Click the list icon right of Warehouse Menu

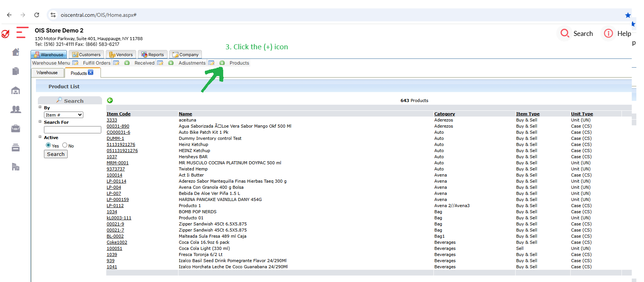(x=75, y=63)
